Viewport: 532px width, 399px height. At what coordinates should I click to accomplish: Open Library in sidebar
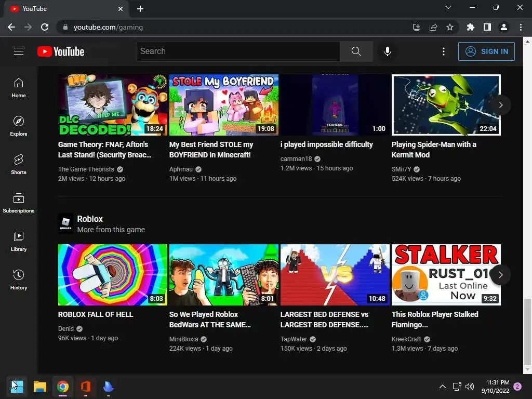pos(19,241)
